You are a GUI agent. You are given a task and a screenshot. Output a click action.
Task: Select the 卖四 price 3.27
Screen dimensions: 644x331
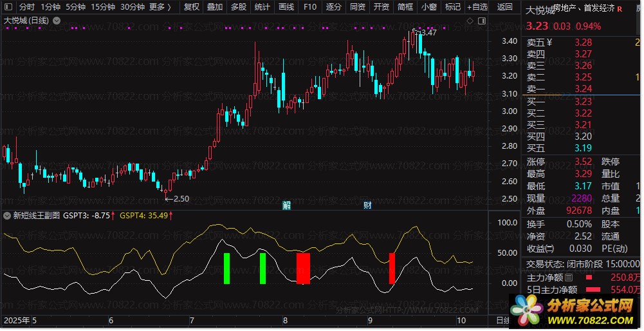[x=584, y=54]
